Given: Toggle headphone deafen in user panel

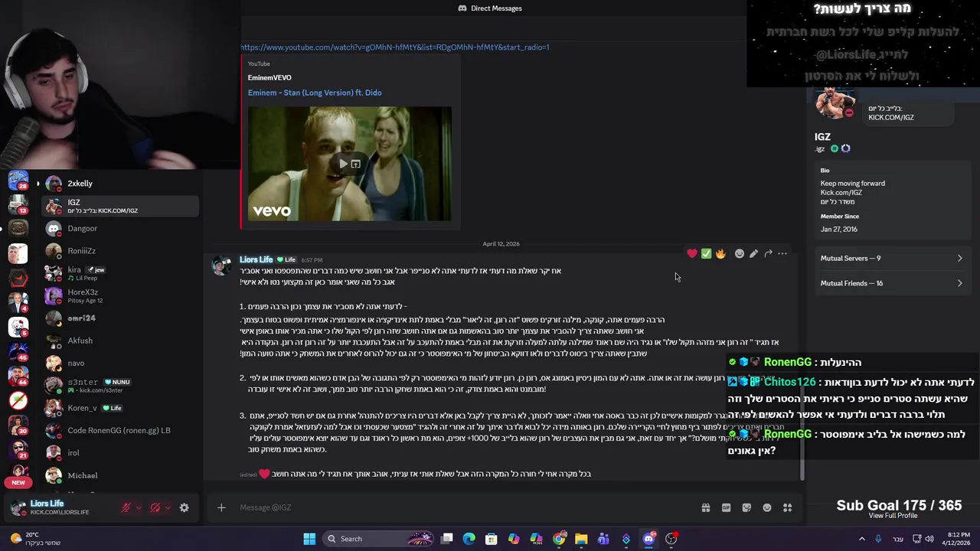Looking at the screenshot, I should [155, 507].
